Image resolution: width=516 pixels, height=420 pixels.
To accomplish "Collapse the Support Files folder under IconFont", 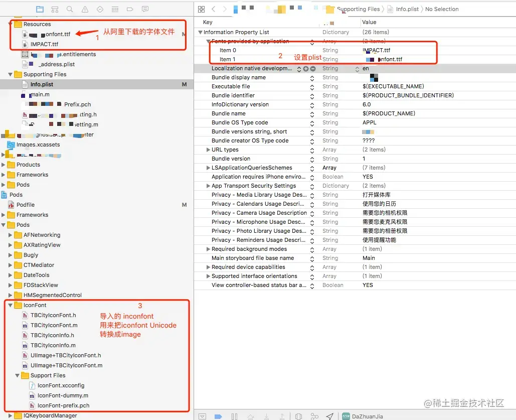I will pyautogui.click(x=17, y=375).
